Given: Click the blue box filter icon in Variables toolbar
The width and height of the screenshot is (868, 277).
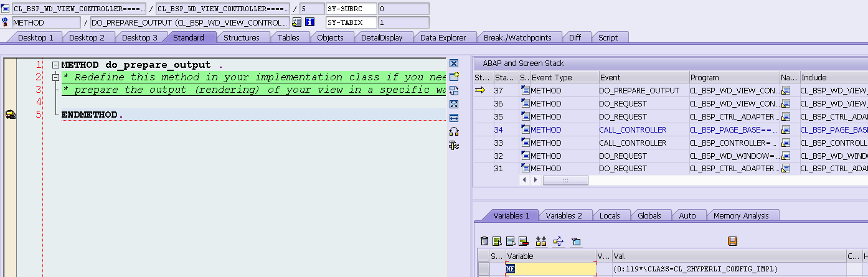Looking at the screenshot, I should (x=576, y=241).
